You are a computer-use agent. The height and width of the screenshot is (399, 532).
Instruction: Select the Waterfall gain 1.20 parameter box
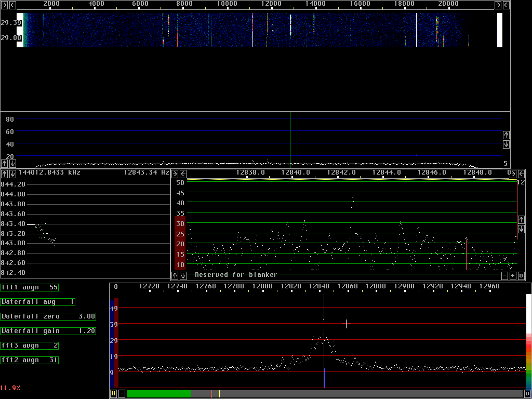click(48, 331)
